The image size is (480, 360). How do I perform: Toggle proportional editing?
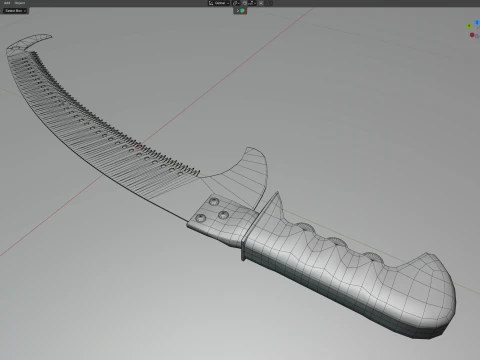coord(261,3)
